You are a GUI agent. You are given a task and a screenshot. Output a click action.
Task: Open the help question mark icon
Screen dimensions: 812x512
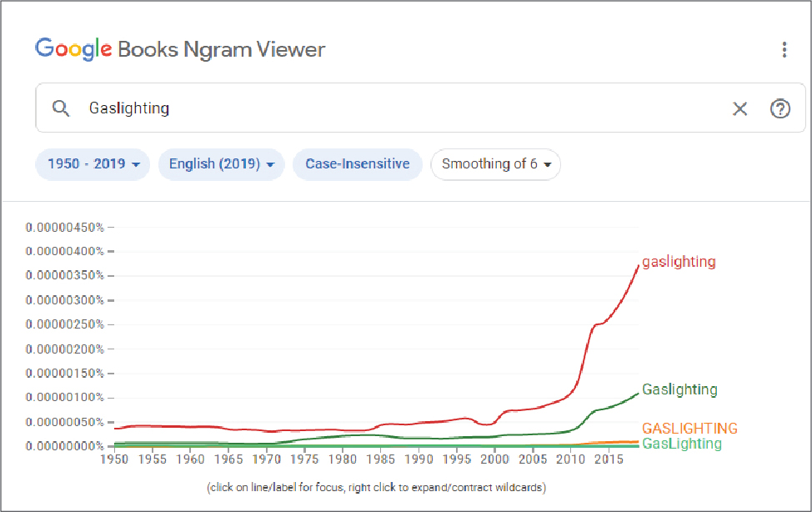779,108
